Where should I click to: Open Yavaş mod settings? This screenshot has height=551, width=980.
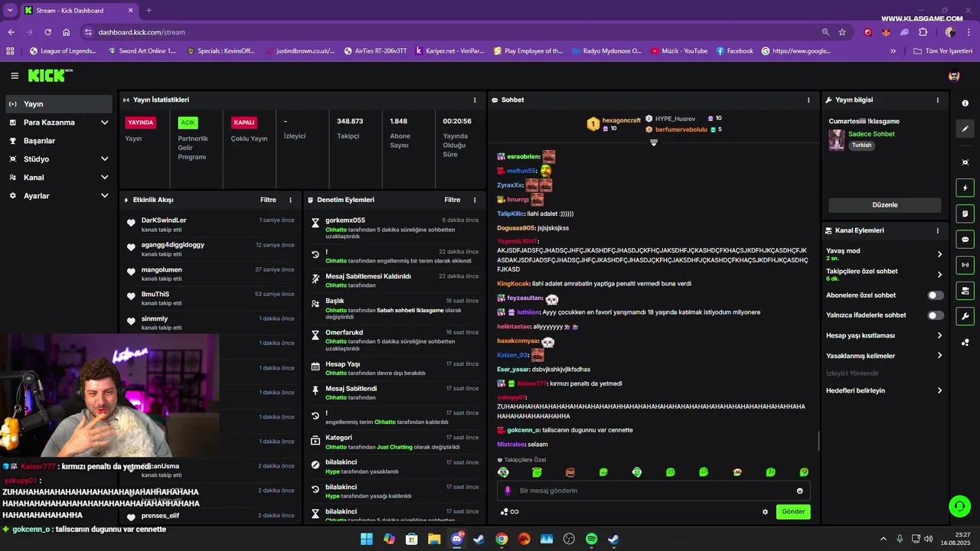[884, 254]
